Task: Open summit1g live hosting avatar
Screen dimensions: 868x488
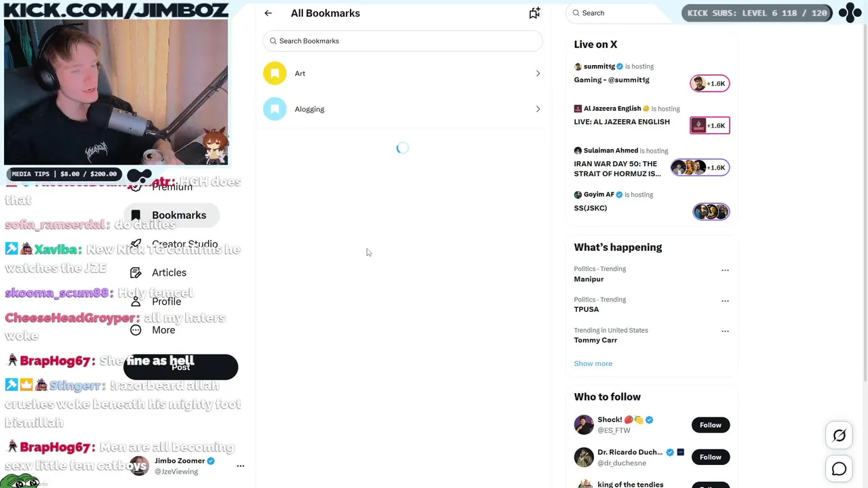Action: click(709, 83)
